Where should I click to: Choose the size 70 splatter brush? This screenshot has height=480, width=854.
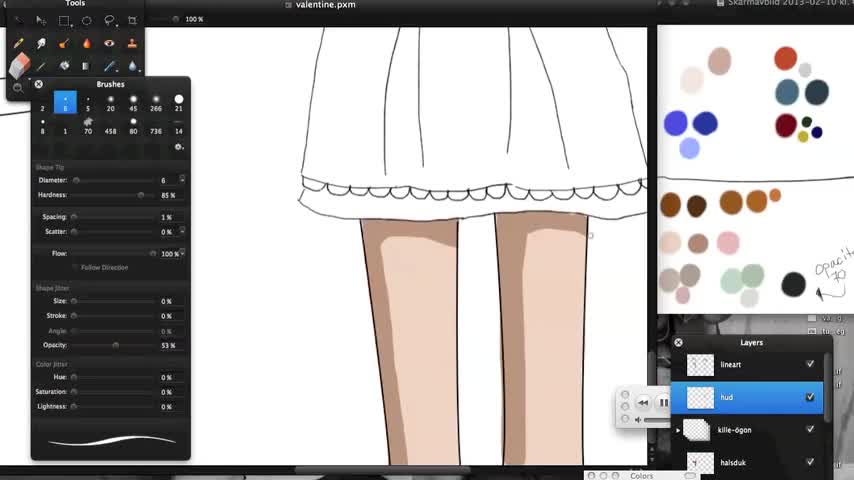tap(88, 125)
